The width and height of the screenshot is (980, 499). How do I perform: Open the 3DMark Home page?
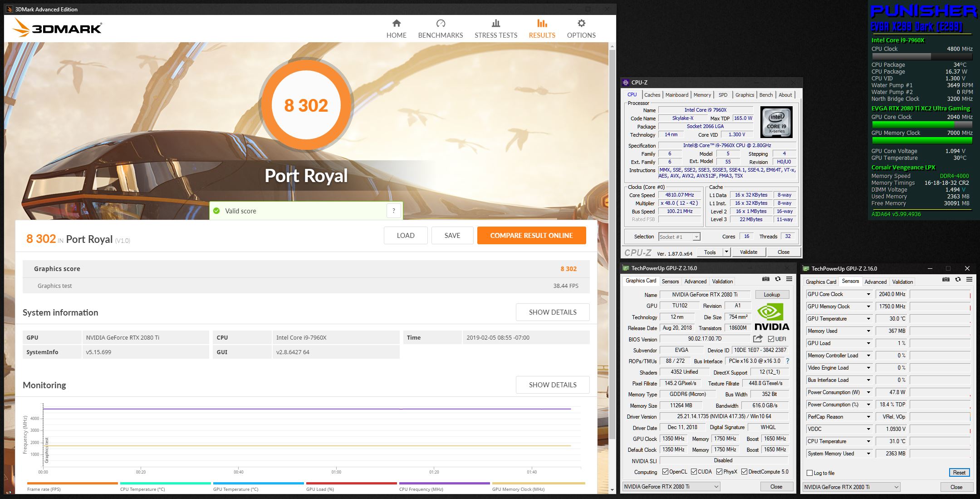coord(396,29)
